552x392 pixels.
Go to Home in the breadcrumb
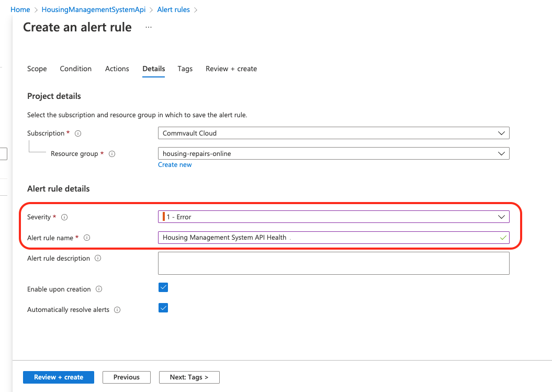click(20, 9)
